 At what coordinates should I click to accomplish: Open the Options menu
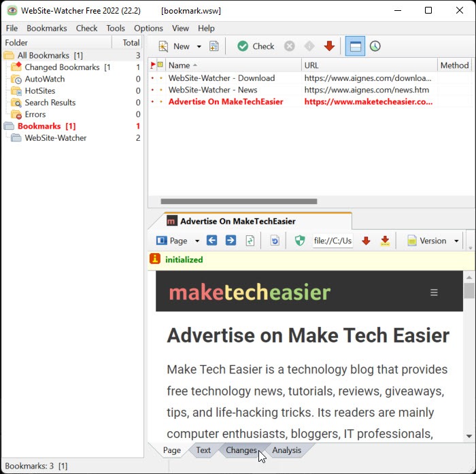[148, 29]
